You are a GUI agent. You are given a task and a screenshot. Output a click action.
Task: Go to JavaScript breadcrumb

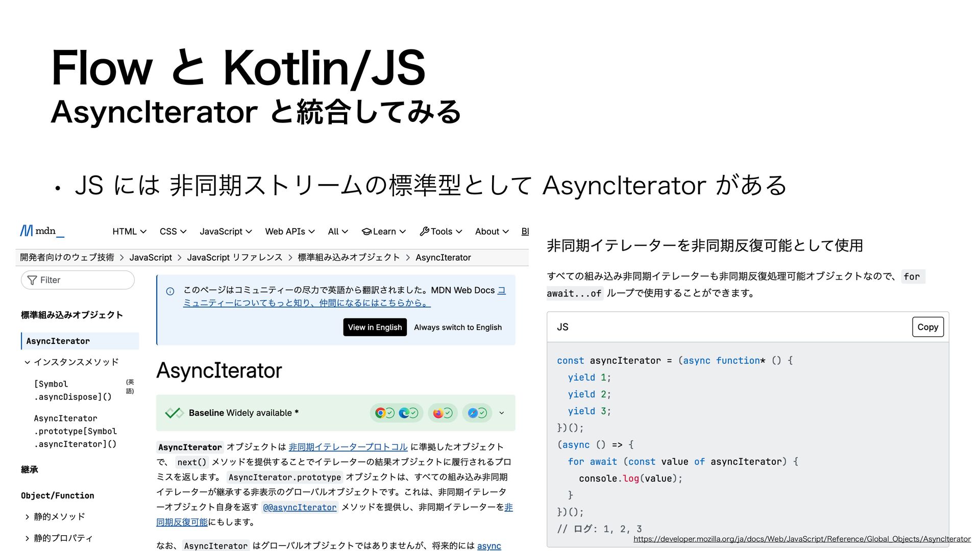(151, 258)
